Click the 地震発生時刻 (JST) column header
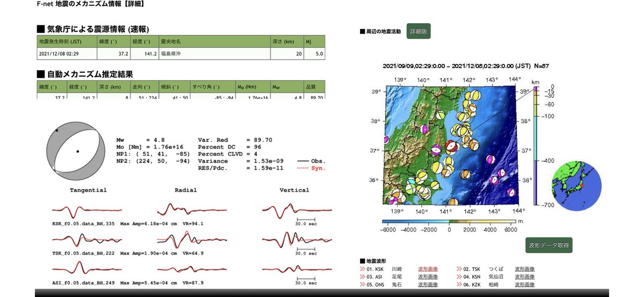 pyautogui.click(x=67, y=41)
